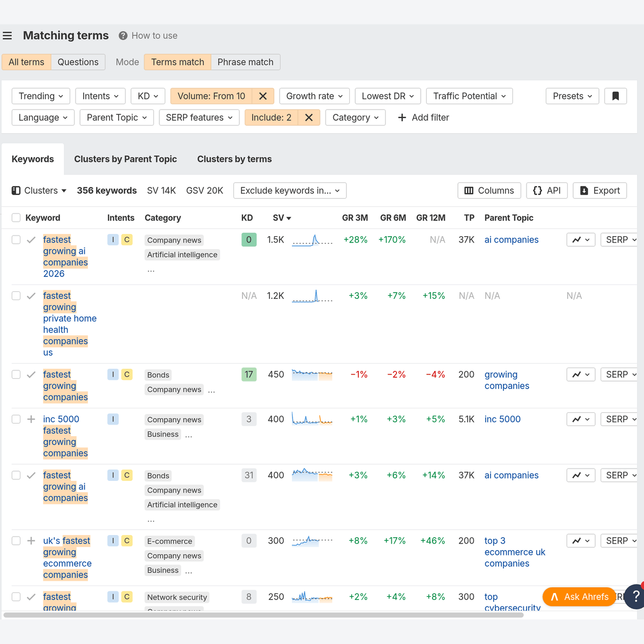
Task: Open the SERP features dropdown
Action: click(199, 118)
